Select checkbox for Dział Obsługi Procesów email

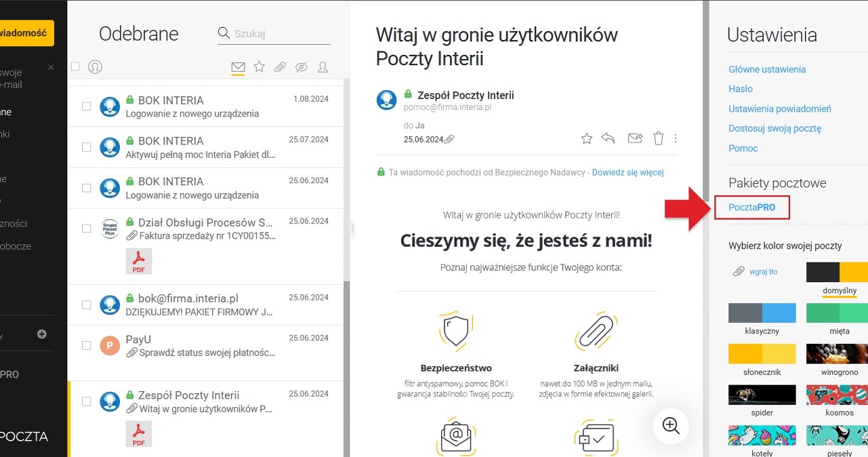coord(87,228)
